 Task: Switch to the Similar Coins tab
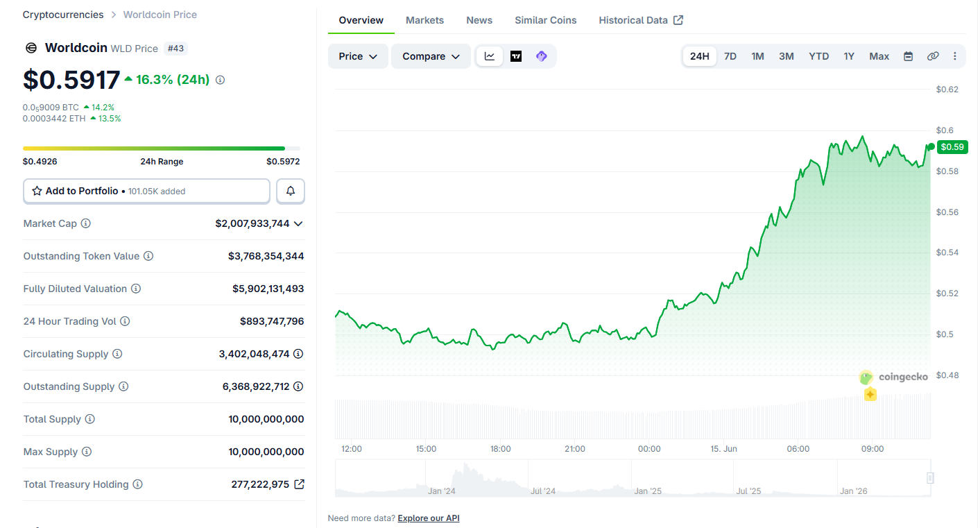[x=546, y=20]
